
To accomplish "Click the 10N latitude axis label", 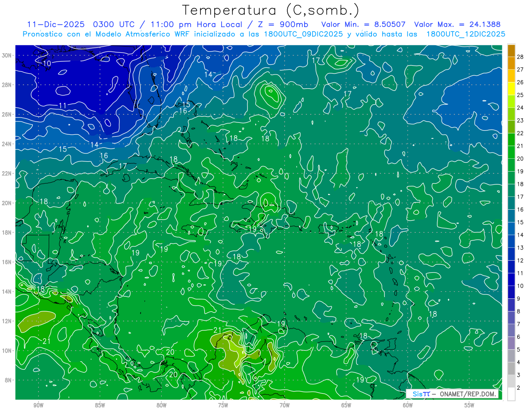I will tap(7, 351).
